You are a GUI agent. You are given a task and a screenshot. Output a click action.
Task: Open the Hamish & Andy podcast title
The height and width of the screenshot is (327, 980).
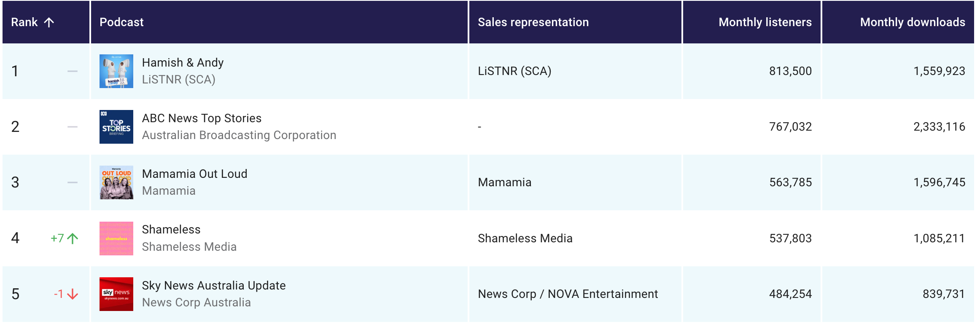(x=183, y=63)
